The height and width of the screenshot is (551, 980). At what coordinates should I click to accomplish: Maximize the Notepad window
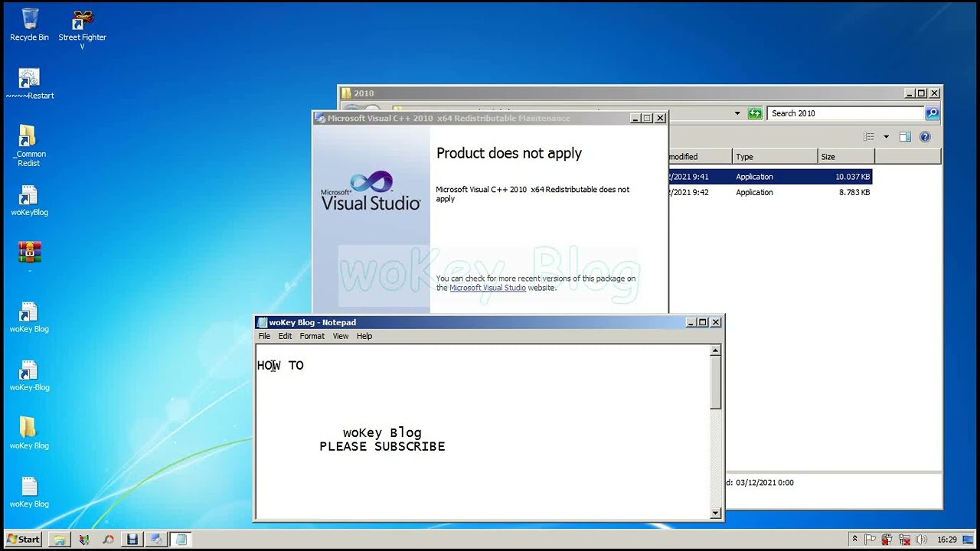703,322
